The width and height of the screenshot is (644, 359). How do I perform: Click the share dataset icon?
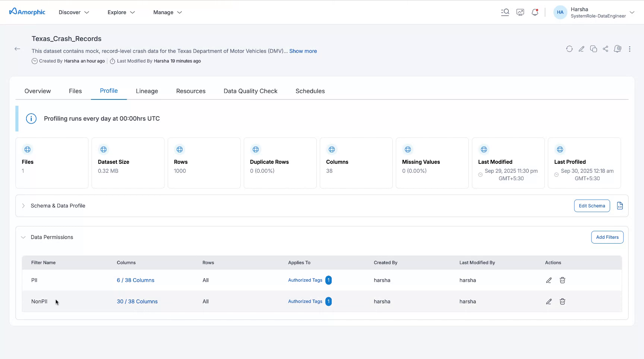point(605,49)
